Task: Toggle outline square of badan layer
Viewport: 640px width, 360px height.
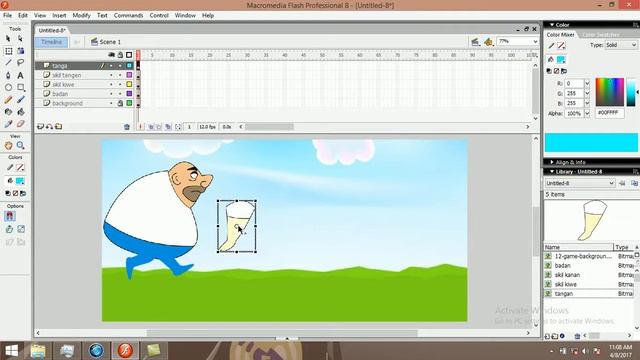Action: pos(129,94)
